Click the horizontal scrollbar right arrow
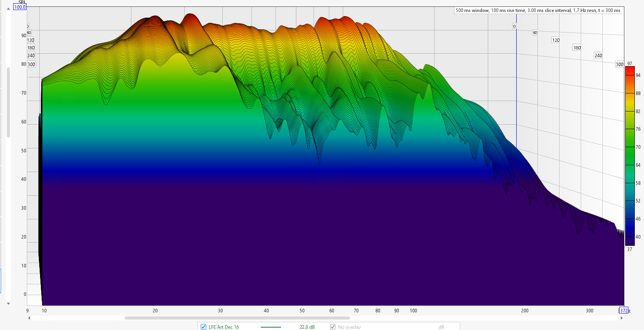Viewport: 644px width, 330px height. click(621, 318)
